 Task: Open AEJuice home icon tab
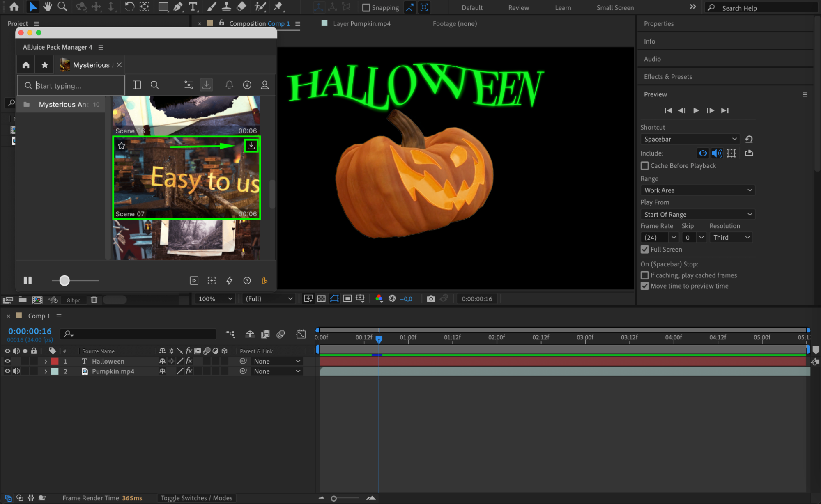tap(26, 65)
